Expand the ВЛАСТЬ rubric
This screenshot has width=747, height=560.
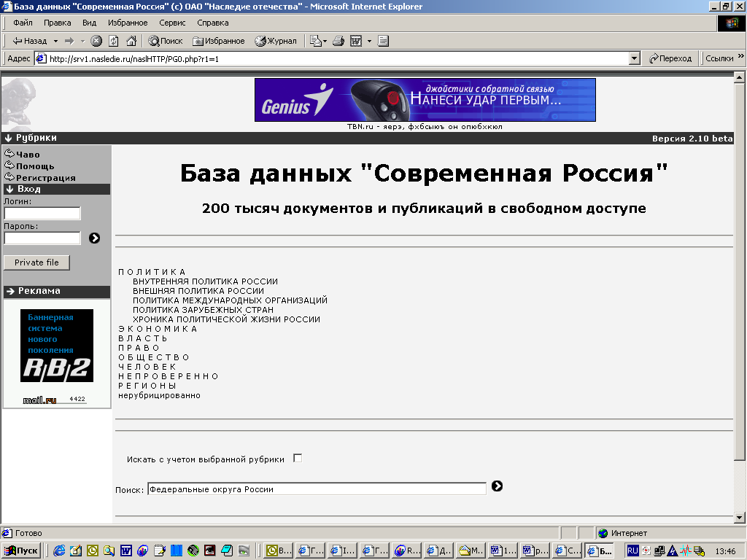pos(142,338)
